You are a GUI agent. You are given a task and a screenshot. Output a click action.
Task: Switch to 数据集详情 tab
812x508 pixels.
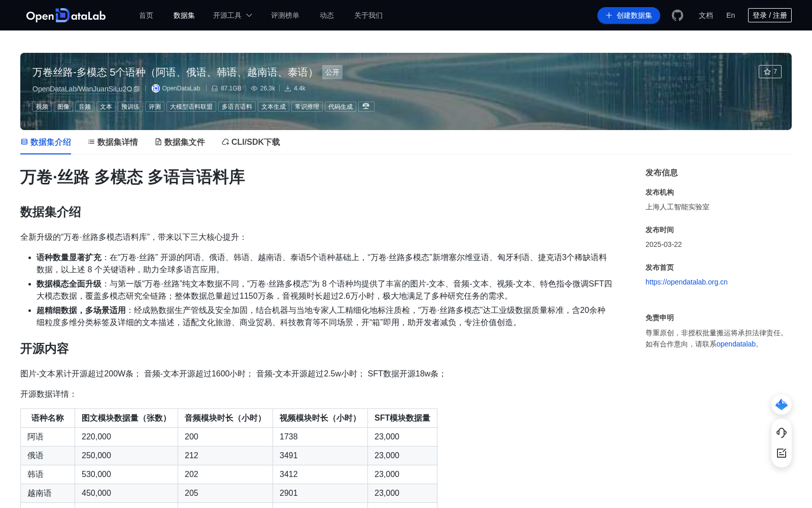(x=113, y=142)
